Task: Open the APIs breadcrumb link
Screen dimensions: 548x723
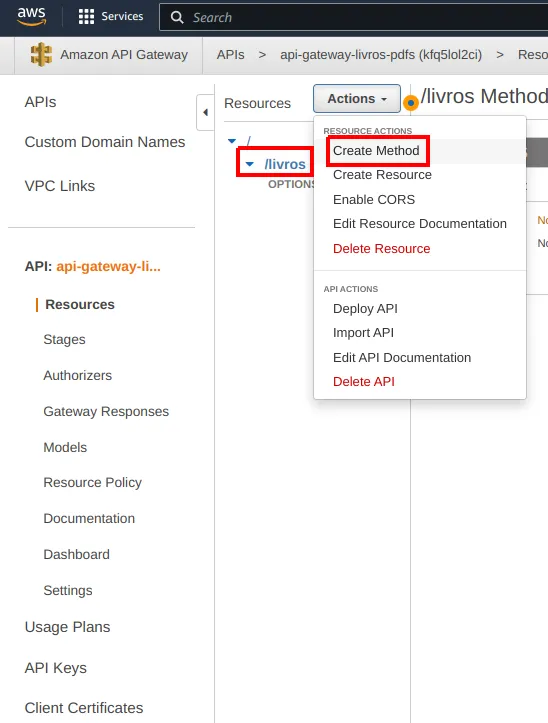Action: (x=231, y=54)
